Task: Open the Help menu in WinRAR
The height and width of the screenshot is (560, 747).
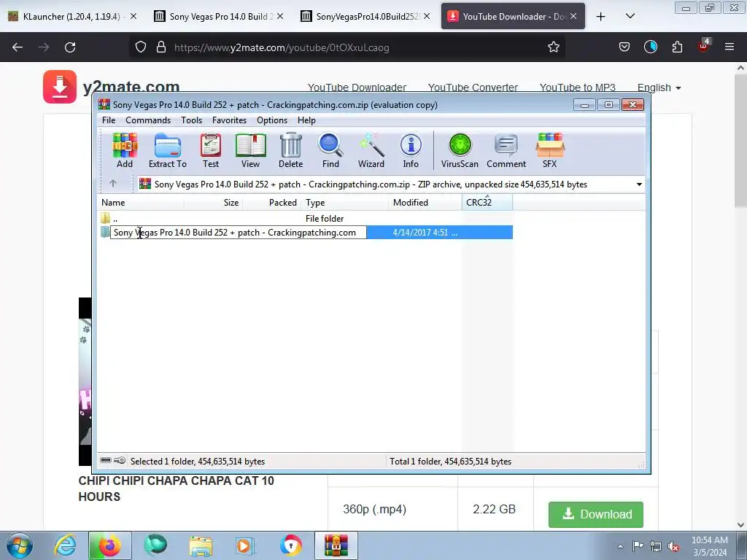Action: [306, 120]
